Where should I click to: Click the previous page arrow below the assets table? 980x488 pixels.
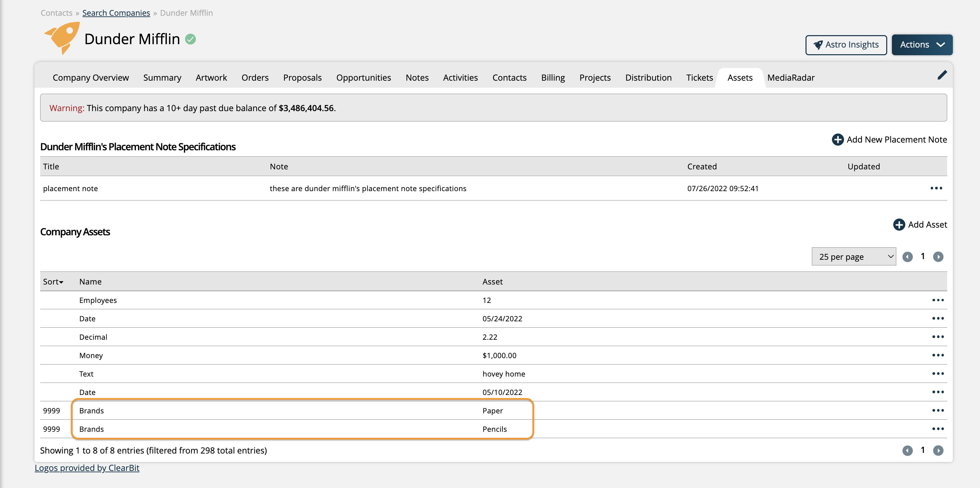coord(907,451)
